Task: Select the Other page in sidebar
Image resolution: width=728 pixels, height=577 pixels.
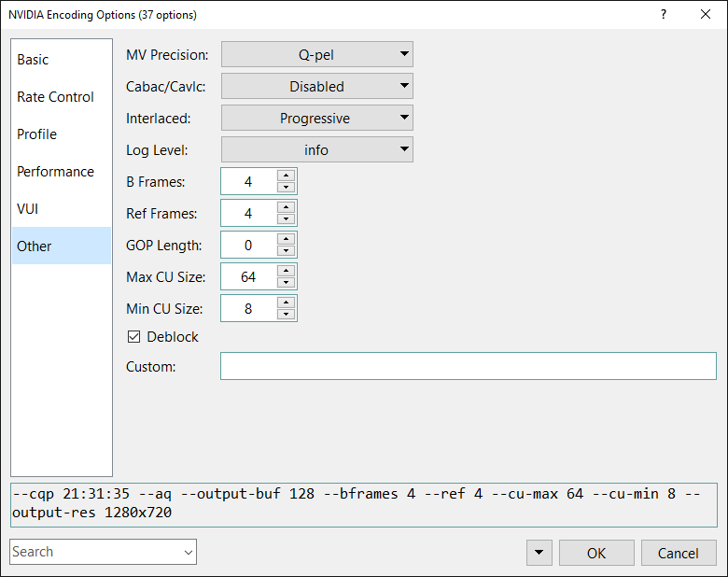Action: click(x=62, y=246)
